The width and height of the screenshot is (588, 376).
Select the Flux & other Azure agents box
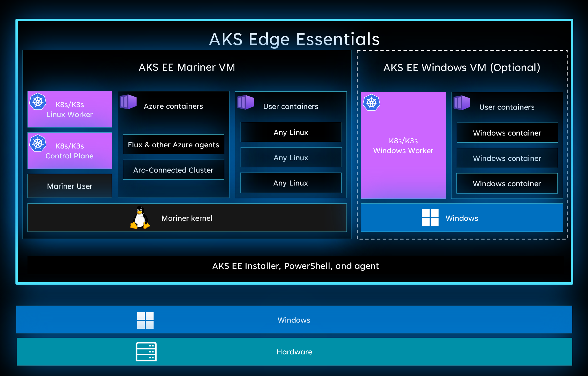point(173,144)
